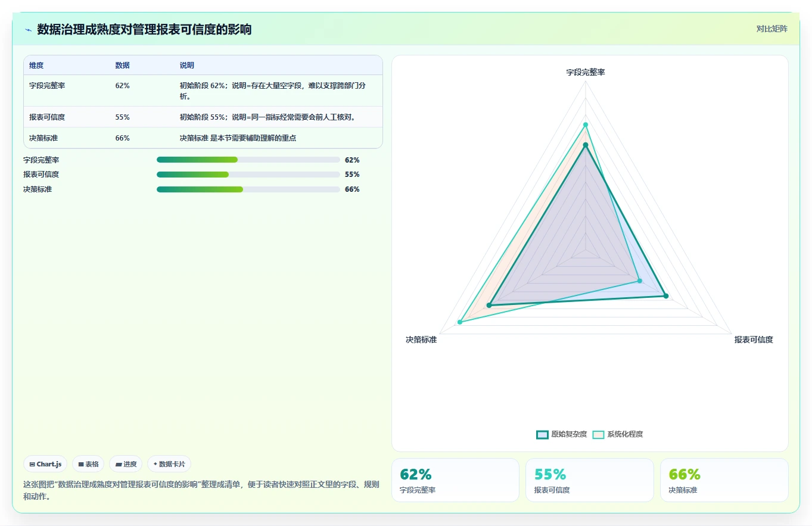Click the 报表可信度 progress row label
The width and height of the screenshot is (812, 526).
pos(41,175)
